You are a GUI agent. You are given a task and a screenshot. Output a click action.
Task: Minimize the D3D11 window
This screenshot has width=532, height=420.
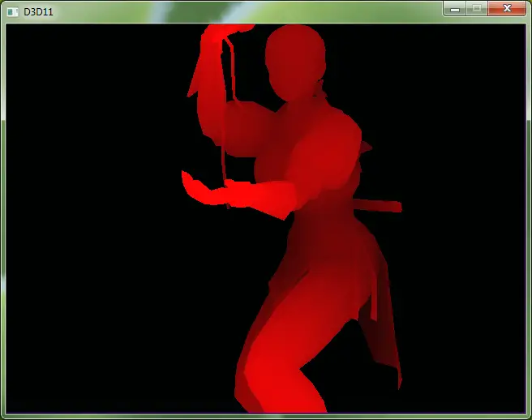coord(455,8)
